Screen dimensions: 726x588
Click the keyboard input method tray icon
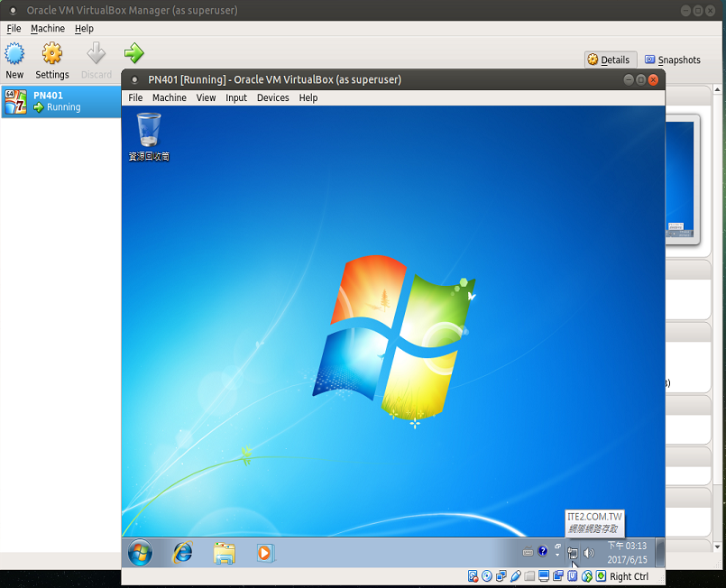coord(528,552)
